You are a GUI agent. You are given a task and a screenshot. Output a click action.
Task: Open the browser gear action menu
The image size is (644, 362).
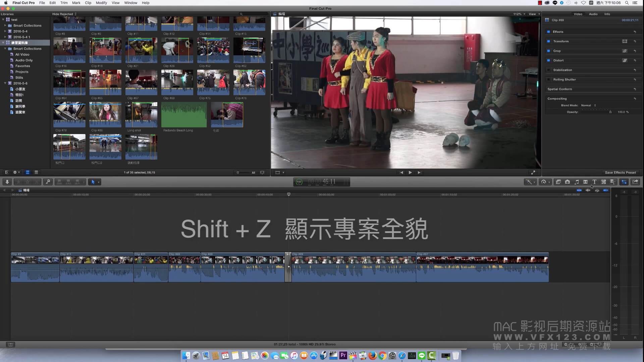tap(16, 172)
